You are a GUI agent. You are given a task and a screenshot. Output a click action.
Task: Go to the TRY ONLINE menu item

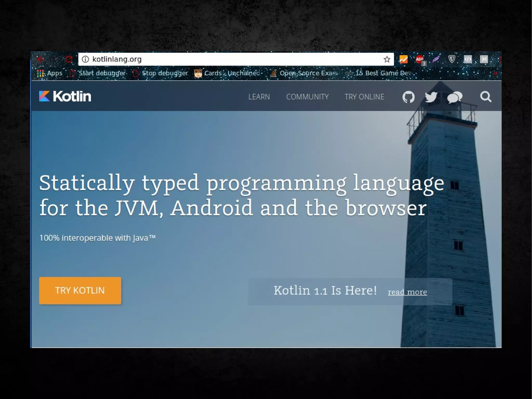(364, 97)
